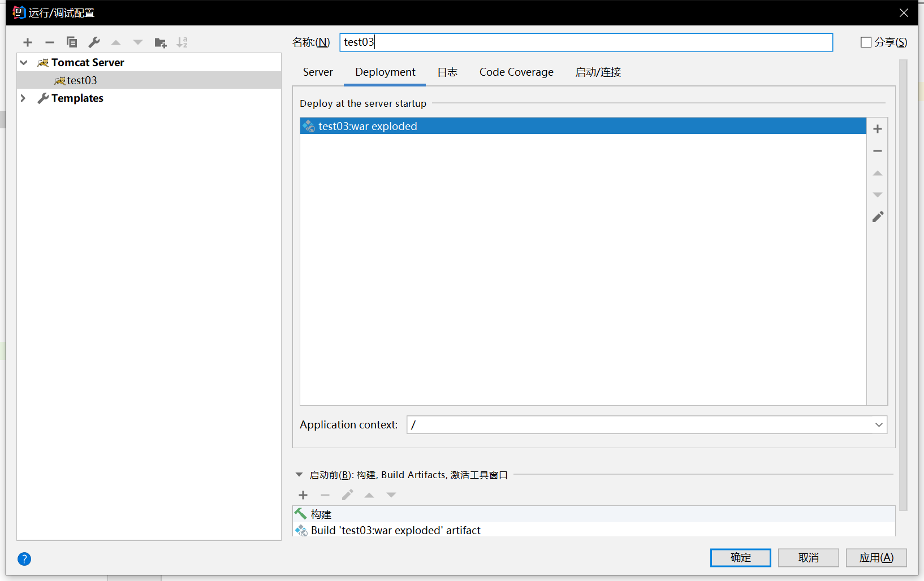The image size is (924, 581).
Task: Open edit templates with the wrench icon
Action: [94, 42]
